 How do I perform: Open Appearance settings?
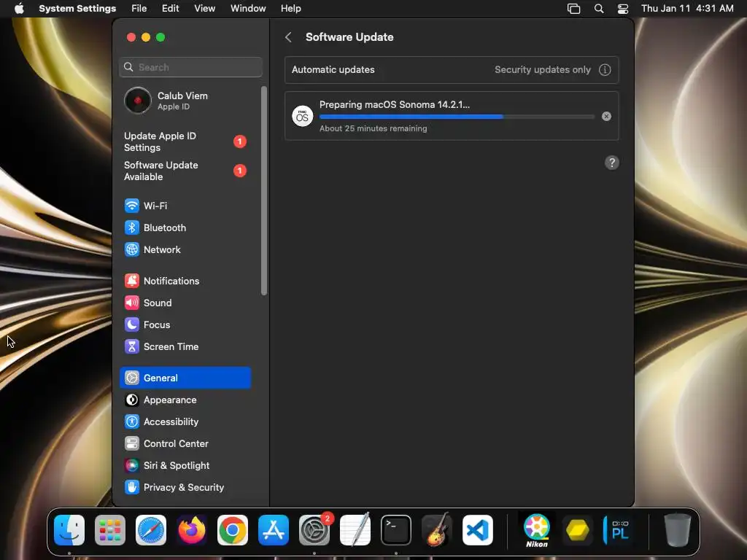[x=185, y=400]
